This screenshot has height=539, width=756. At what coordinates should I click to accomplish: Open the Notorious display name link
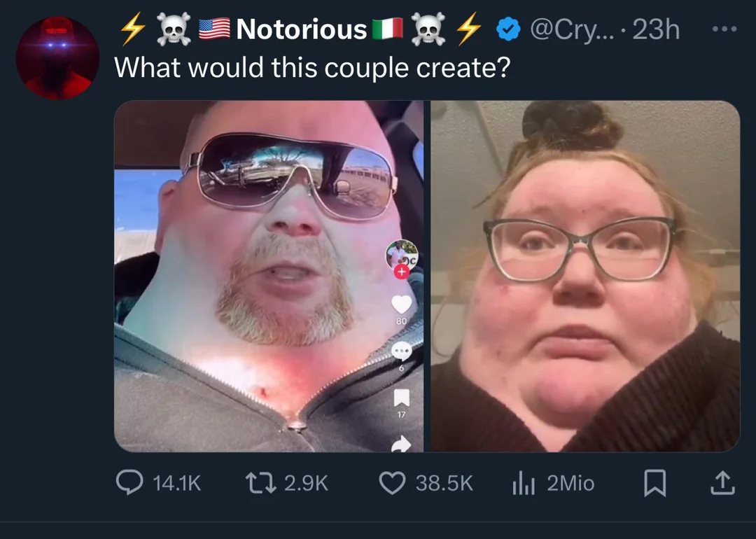(x=301, y=29)
